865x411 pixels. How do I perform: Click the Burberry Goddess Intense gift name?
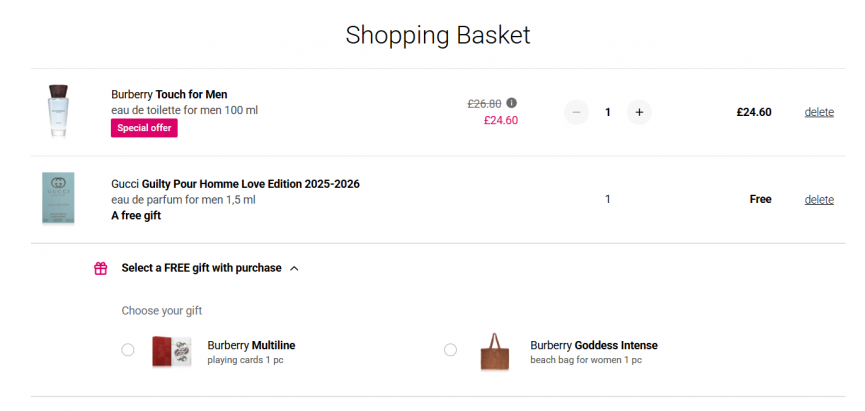pyautogui.click(x=593, y=346)
